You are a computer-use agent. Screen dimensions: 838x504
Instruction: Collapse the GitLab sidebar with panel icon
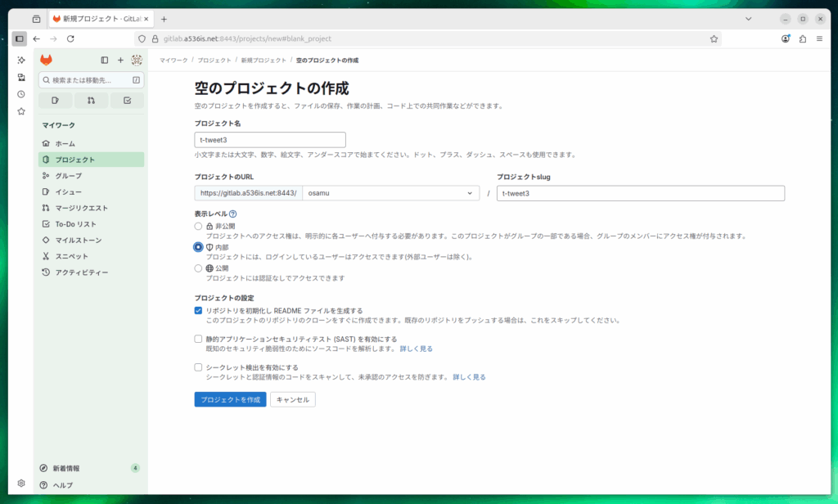pos(104,60)
